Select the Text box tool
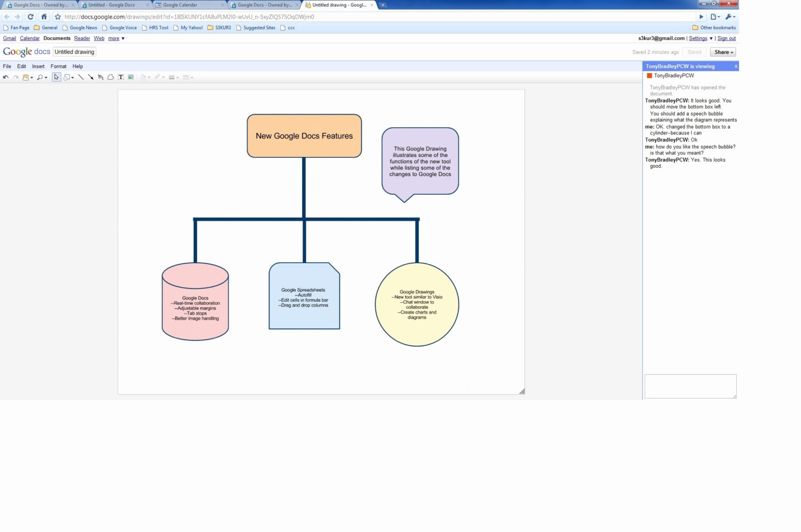The width and height of the screenshot is (801, 532). pos(121,77)
